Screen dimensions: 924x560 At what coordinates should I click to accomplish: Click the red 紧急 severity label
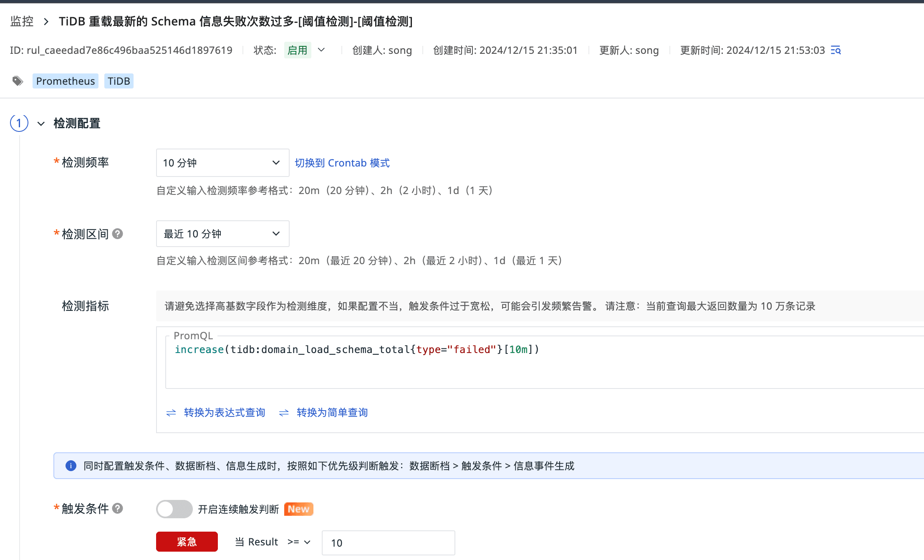pyautogui.click(x=187, y=542)
